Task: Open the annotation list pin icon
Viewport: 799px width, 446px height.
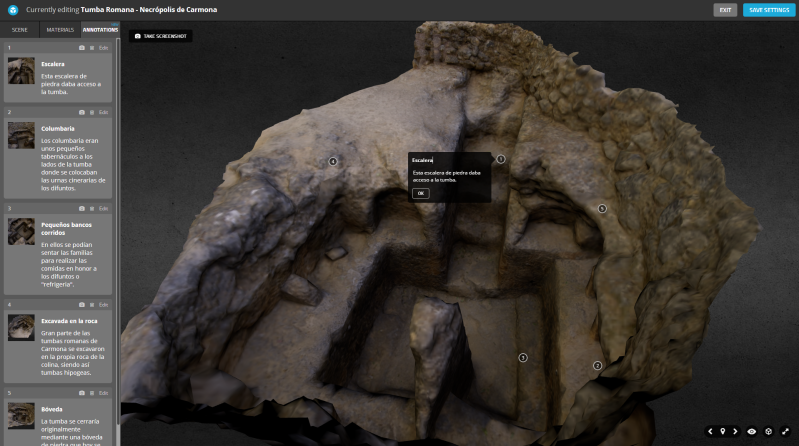Action: tap(722, 431)
